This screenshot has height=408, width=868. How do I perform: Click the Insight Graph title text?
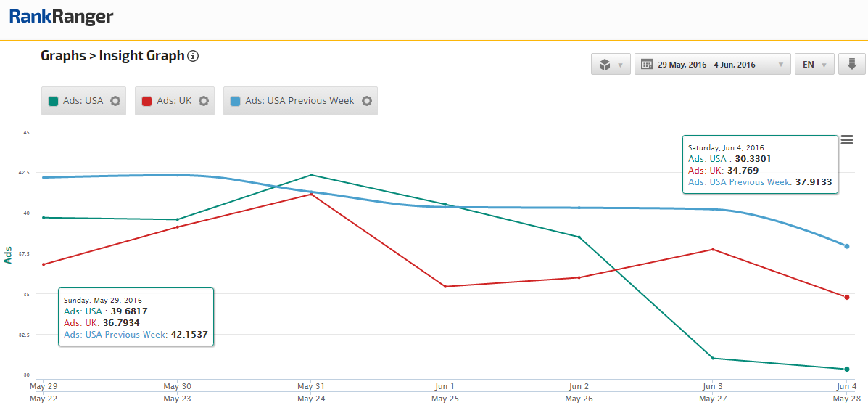[141, 56]
